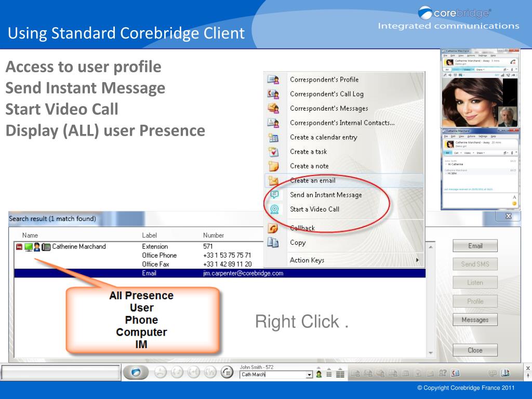Expand the Action Keys submenu
The height and width of the screenshot is (399, 532).
[x=344, y=260]
